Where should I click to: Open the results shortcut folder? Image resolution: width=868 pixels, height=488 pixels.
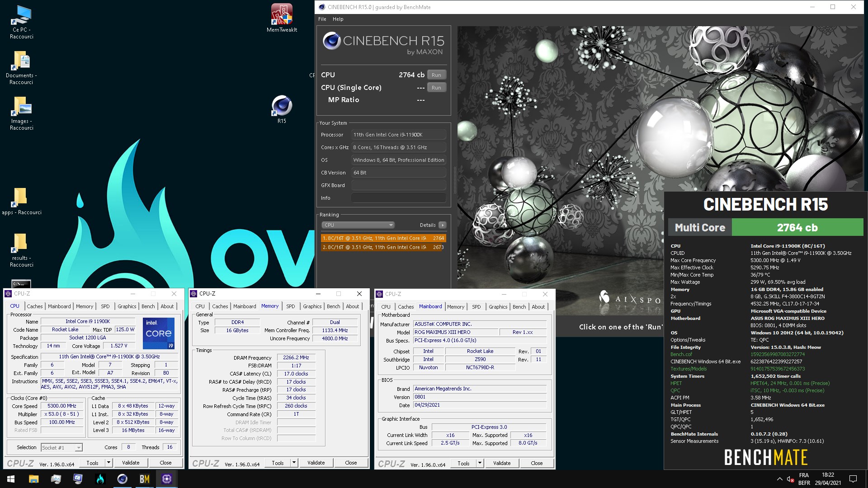(21, 250)
